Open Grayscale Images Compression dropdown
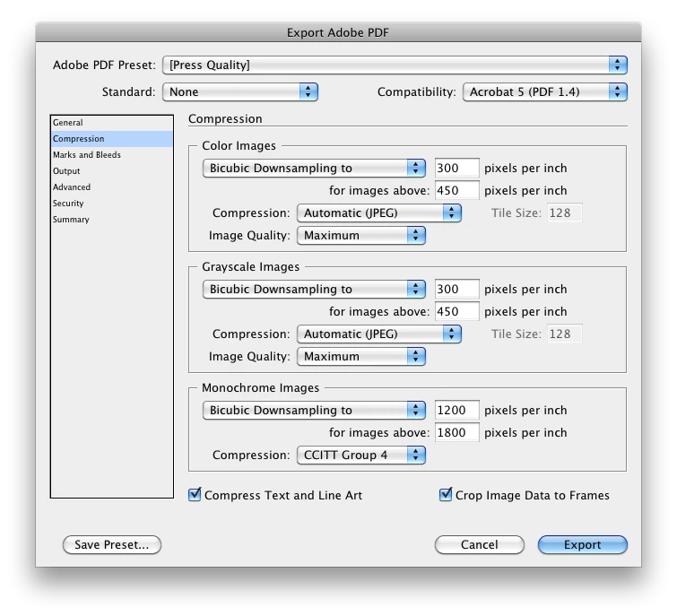 click(x=379, y=334)
